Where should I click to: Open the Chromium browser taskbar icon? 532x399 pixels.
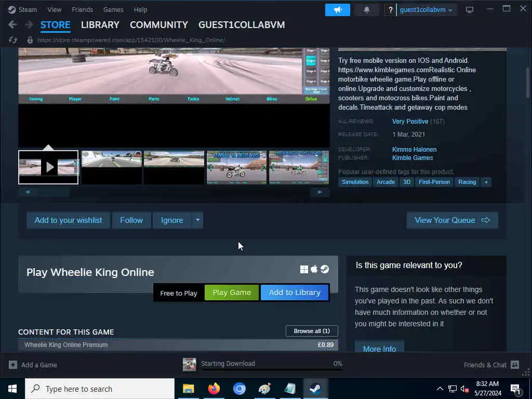(239, 389)
